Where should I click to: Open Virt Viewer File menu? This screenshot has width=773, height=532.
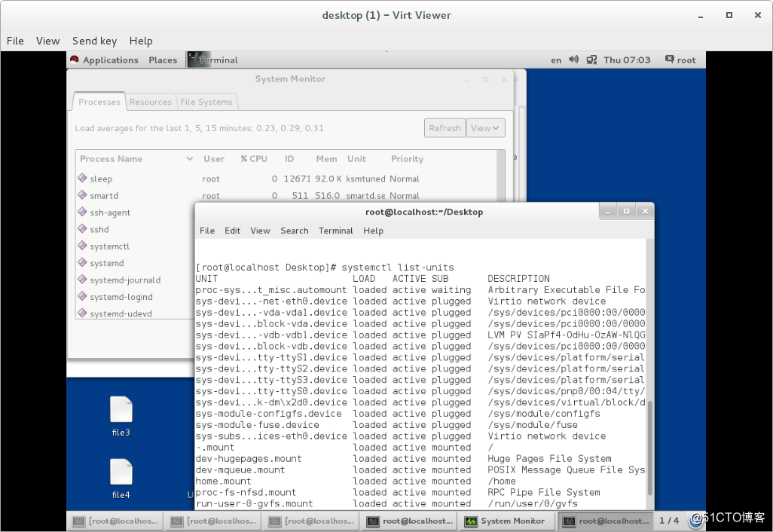[15, 41]
